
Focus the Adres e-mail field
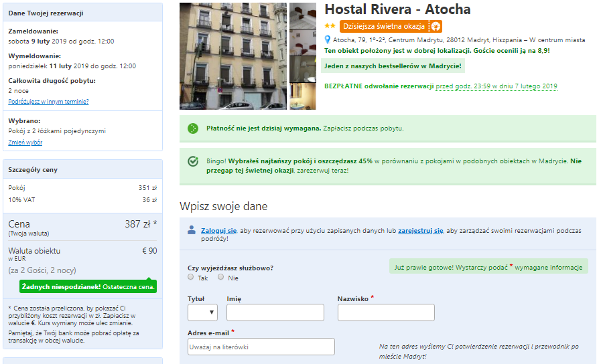(x=261, y=347)
